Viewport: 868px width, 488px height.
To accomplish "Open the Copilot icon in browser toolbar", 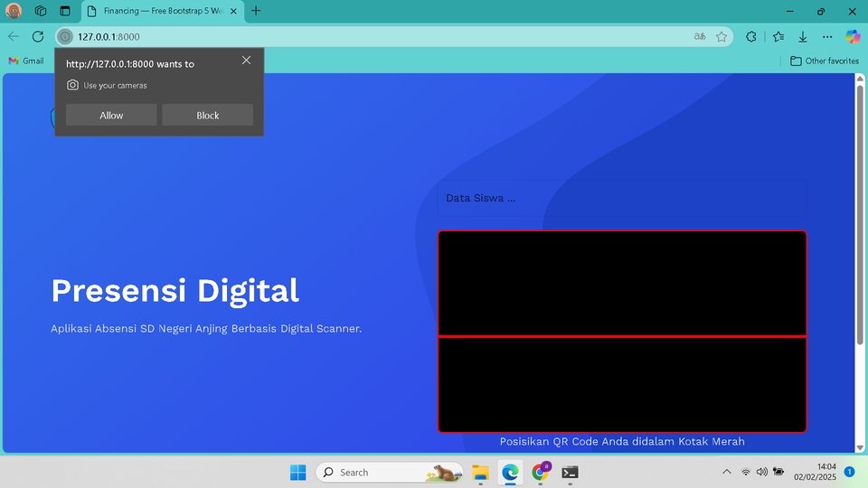I will (x=853, y=36).
